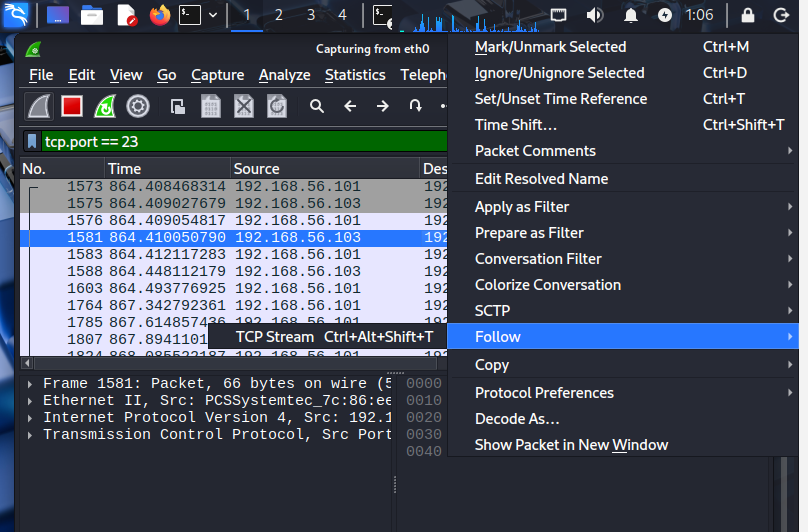
Task: Stop the running capture with the red square
Action: click(72, 107)
